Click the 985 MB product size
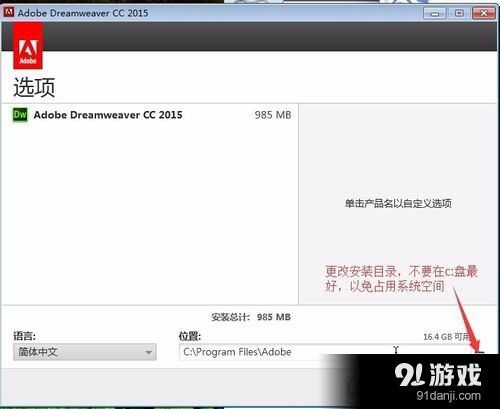 coord(273,115)
